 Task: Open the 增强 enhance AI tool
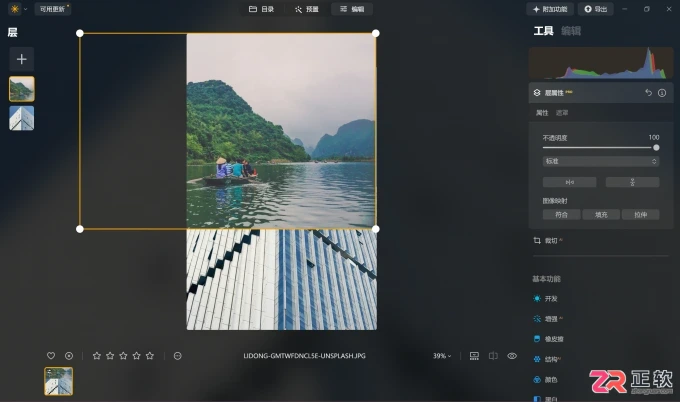548,319
